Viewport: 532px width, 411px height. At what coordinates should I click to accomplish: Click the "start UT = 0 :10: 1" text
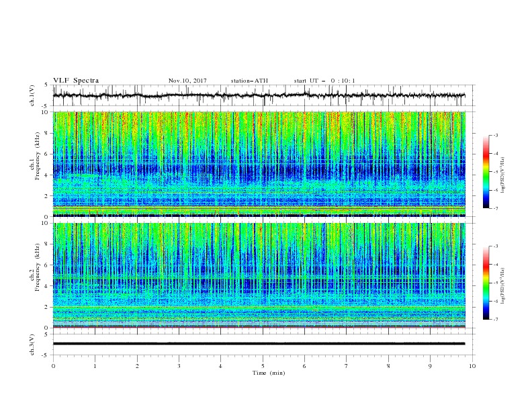[x=324, y=81]
